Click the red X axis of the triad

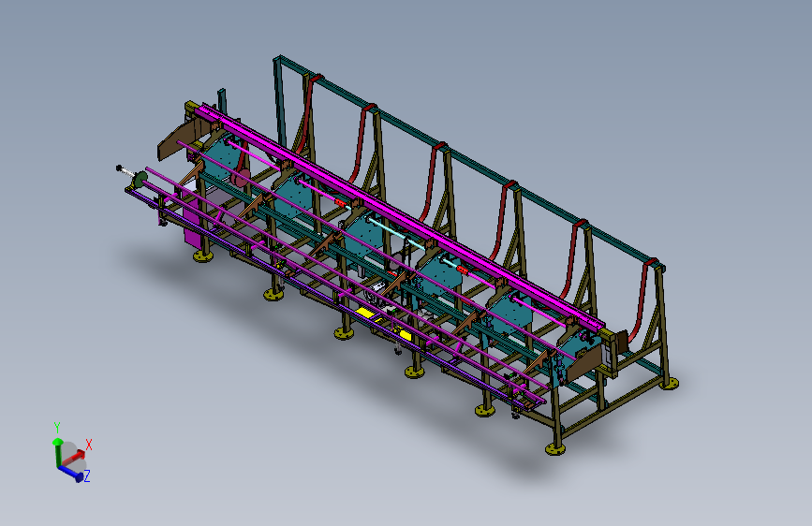click(74, 457)
